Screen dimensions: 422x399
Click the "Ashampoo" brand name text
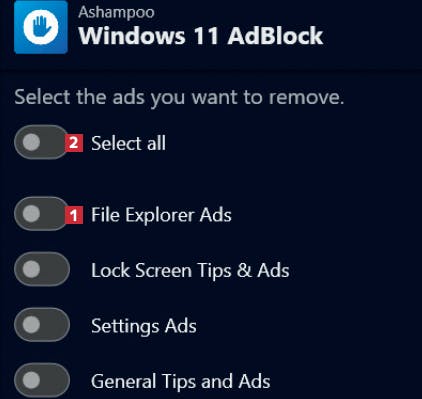click(x=116, y=13)
